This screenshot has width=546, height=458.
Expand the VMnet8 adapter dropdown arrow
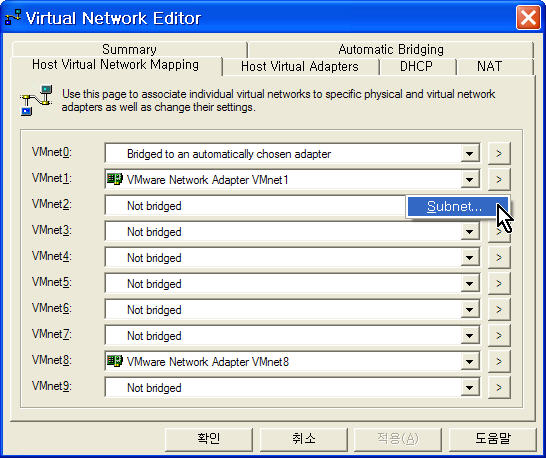pyautogui.click(x=469, y=362)
